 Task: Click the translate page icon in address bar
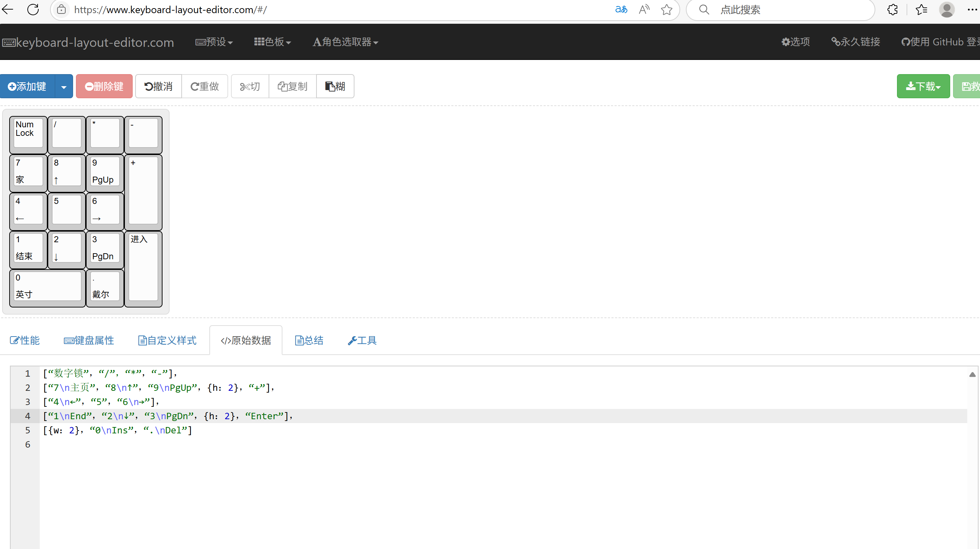pyautogui.click(x=621, y=10)
